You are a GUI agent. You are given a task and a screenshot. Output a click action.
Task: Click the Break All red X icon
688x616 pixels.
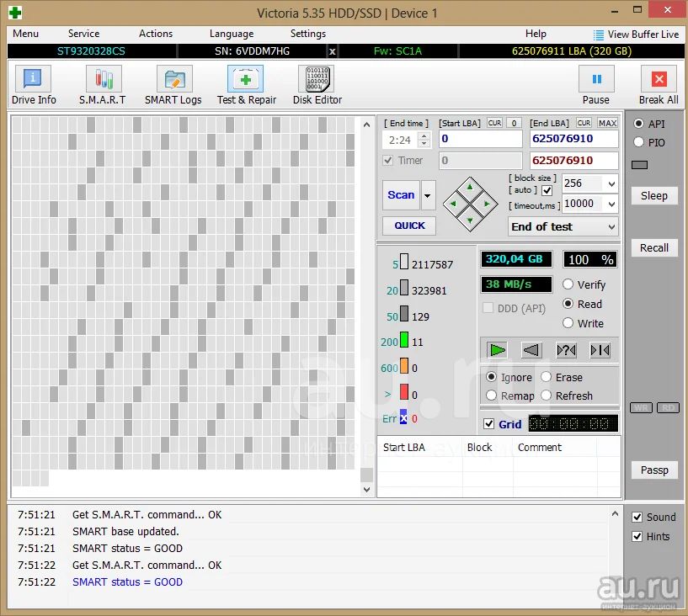[x=659, y=79]
